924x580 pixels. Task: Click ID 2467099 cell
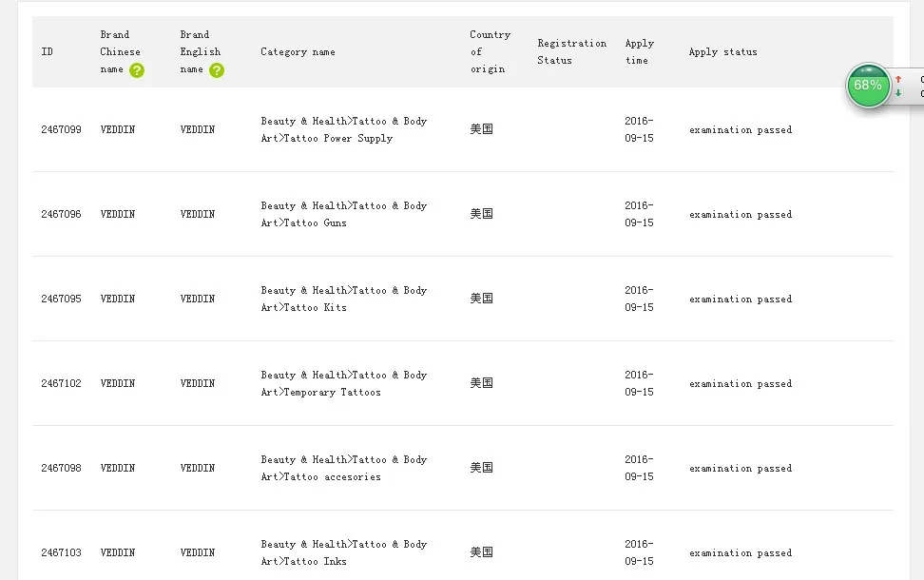pos(61,129)
